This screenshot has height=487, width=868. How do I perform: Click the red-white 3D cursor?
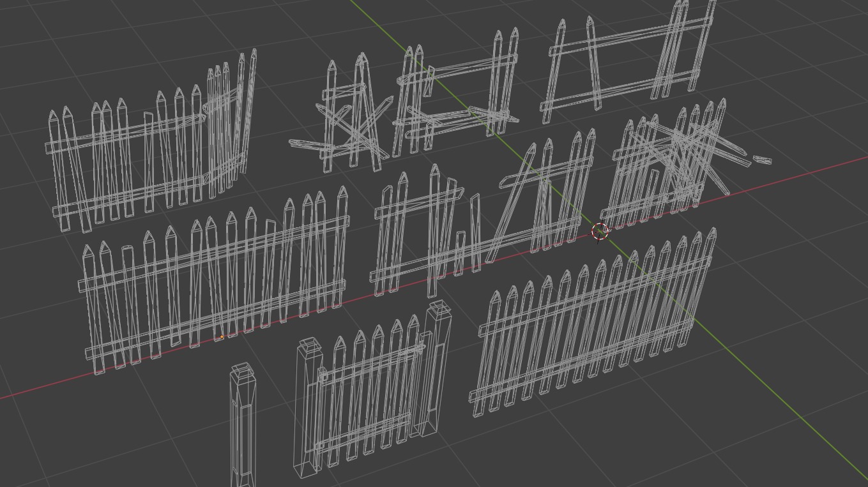coord(600,232)
